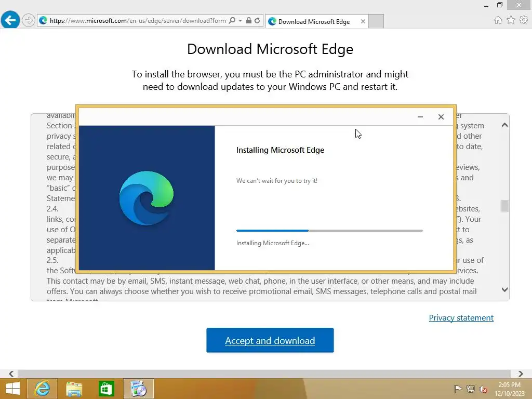Click the page horizontal scrollbar track
Screen dimensions: 532x399
pyautogui.click(x=264, y=374)
